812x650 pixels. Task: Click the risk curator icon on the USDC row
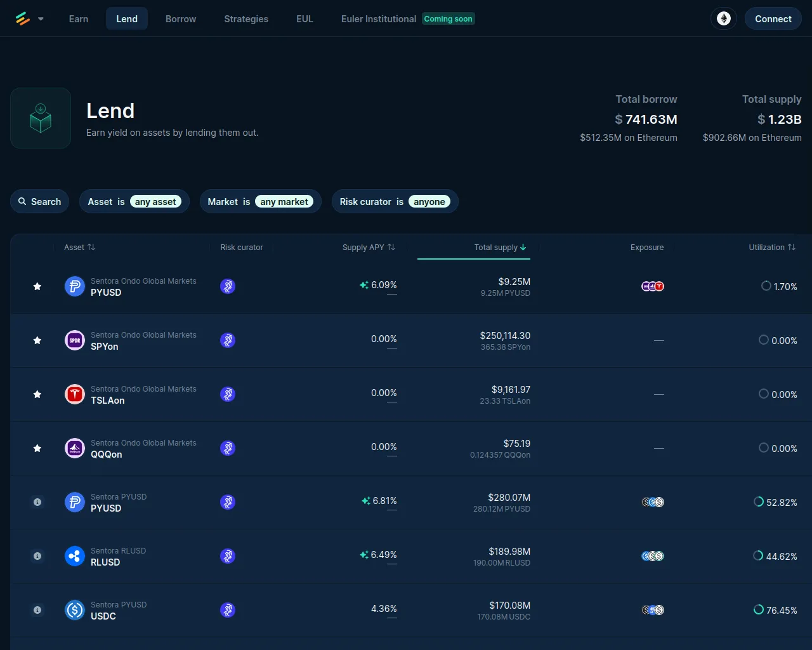pos(228,611)
